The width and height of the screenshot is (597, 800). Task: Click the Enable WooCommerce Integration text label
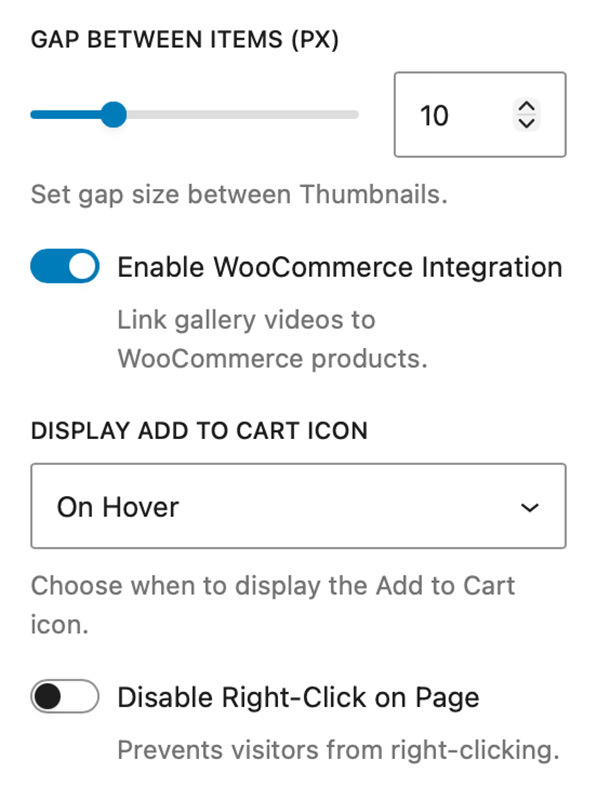[x=340, y=266]
